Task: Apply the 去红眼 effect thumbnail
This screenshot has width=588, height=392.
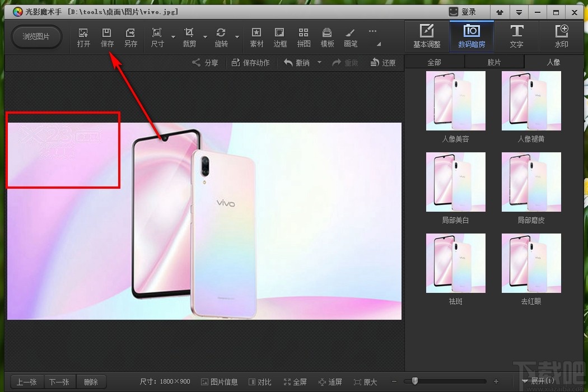Action: point(531,263)
